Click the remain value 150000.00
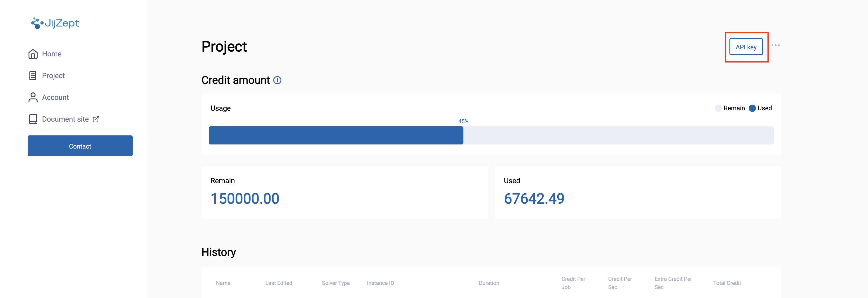868x298 pixels. [245, 199]
